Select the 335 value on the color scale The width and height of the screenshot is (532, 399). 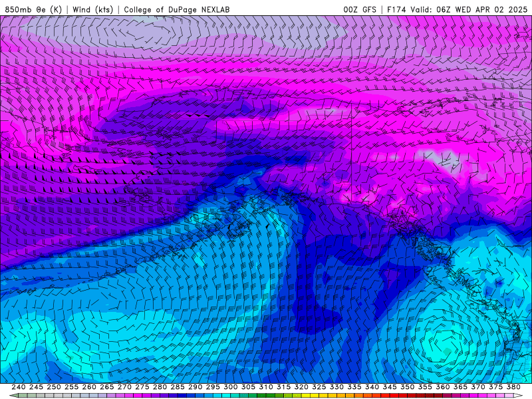pos(354,387)
